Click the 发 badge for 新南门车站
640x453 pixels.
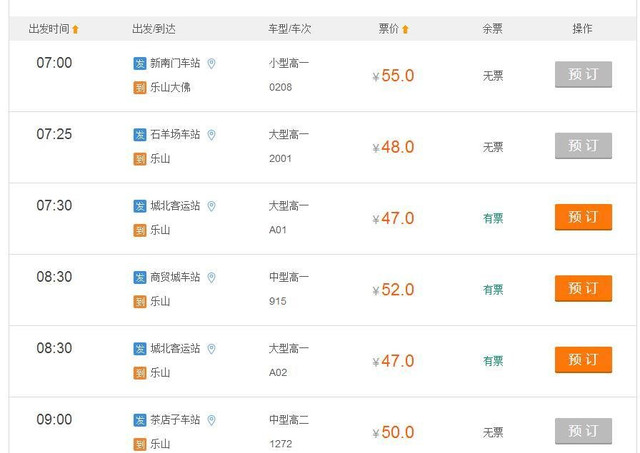[140, 63]
